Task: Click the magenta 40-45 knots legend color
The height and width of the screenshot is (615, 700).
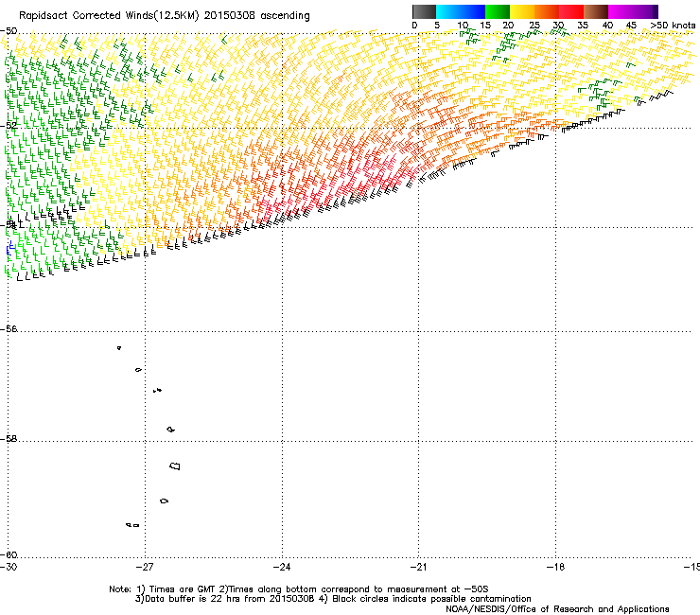Action: pyautogui.click(x=621, y=11)
